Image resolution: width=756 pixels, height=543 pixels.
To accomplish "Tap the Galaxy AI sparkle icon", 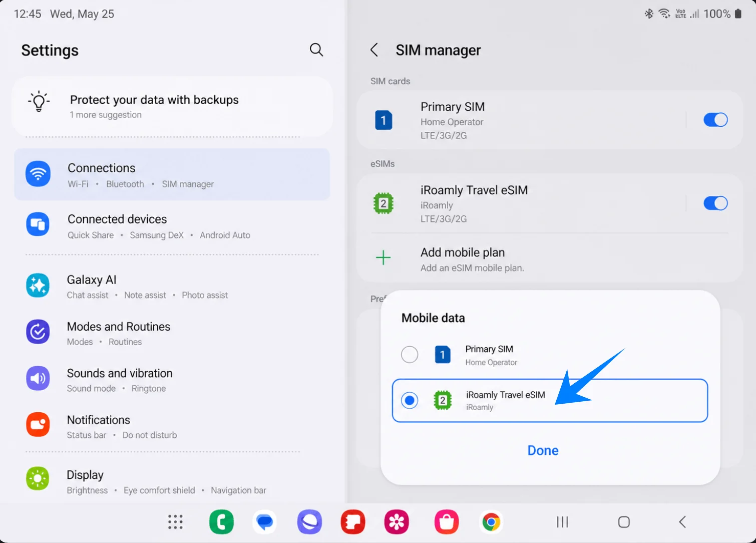I will tap(38, 286).
